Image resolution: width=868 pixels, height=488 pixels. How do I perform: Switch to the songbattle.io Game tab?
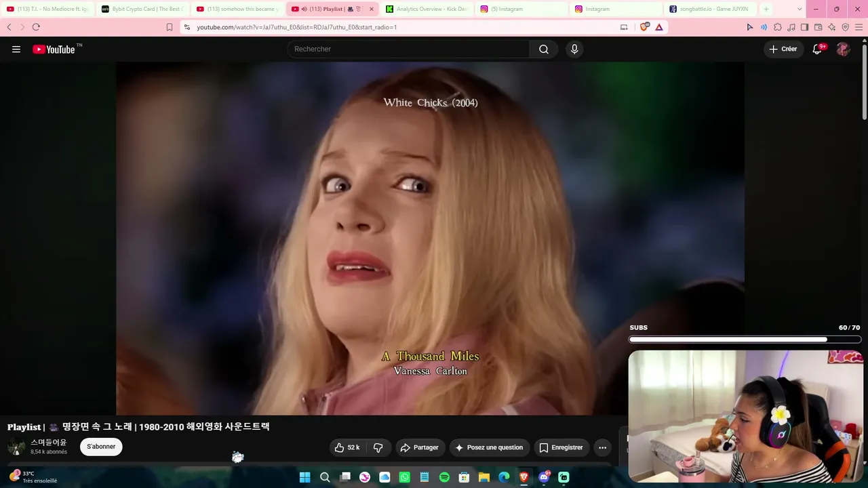coord(711,9)
